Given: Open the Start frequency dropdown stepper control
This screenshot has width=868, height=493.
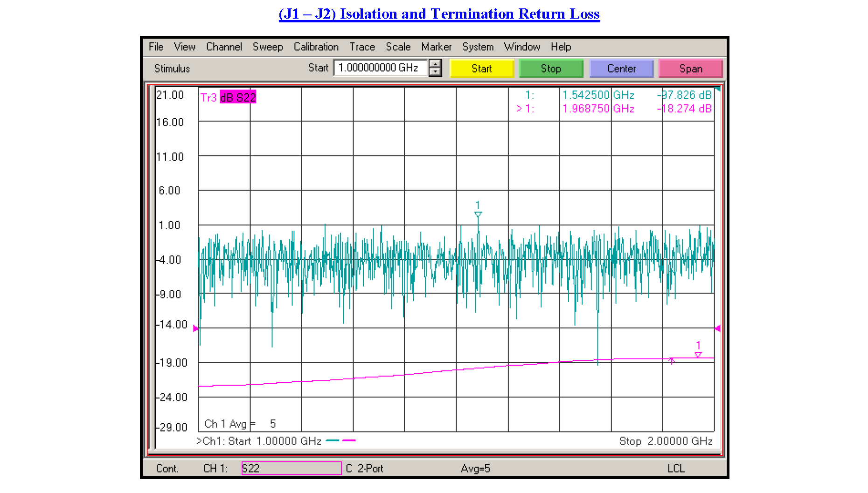Looking at the screenshot, I should 435,68.
